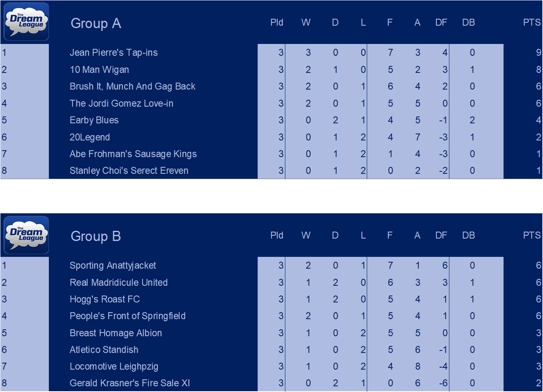Click the Dream League logo beside Group B
This screenshot has width=543, height=392.
tap(26, 235)
